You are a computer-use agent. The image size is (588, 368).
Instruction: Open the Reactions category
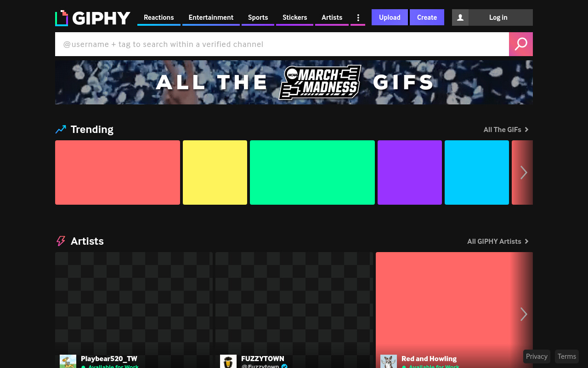click(x=159, y=17)
